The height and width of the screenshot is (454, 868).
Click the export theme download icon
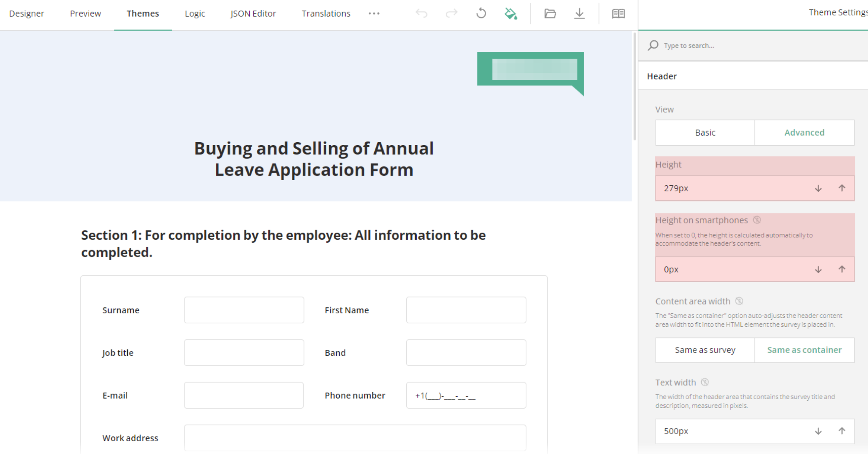(x=579, y=14)
